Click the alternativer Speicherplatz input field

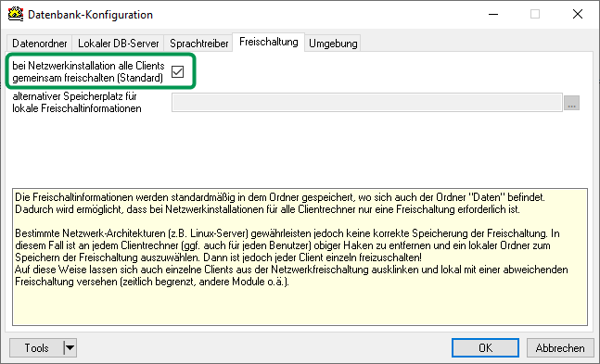click(x=367, y=103)
